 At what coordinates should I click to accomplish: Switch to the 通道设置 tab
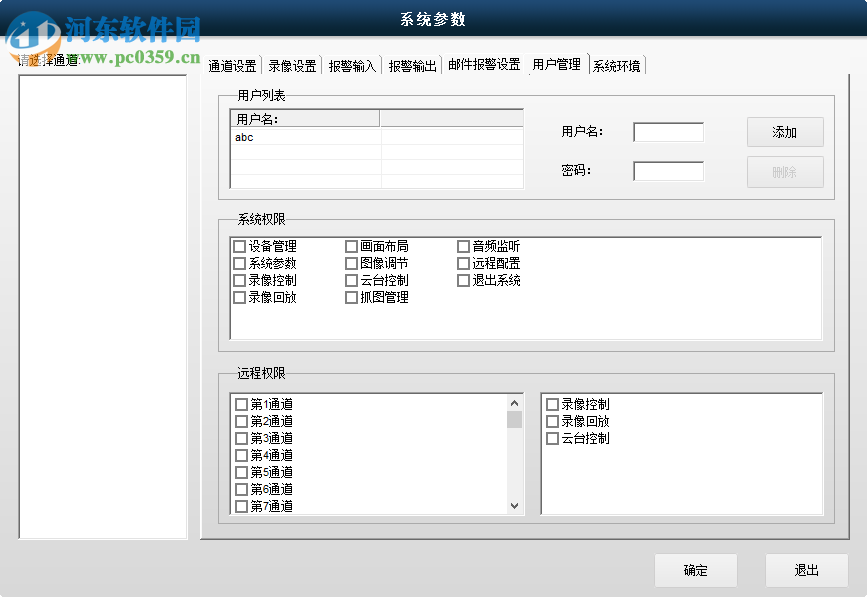tap(234, 63)
